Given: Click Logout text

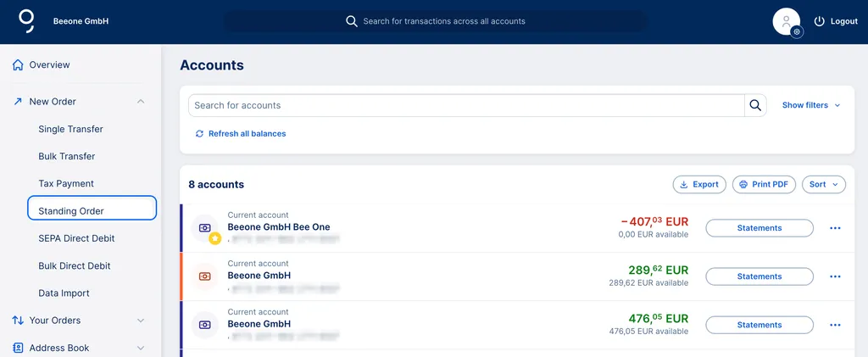Looking at the screenshot, I should [844, 21].
